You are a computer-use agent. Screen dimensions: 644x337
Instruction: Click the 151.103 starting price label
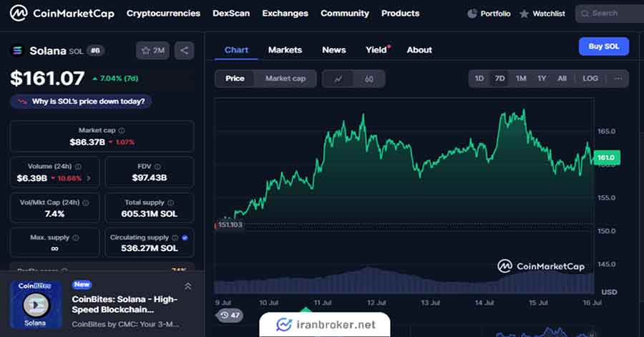[x=230, y=225]
